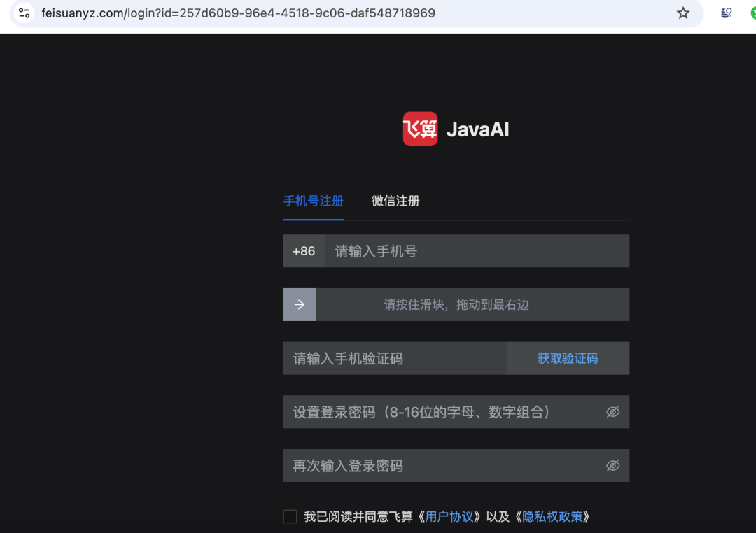Open the site settings icon in address bar

[x=24, y=13]
